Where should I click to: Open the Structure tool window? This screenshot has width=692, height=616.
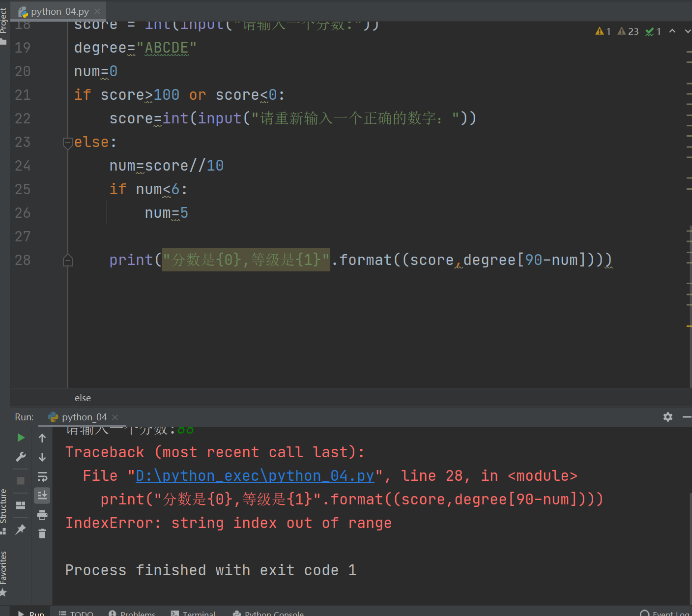tap(4, 511)
